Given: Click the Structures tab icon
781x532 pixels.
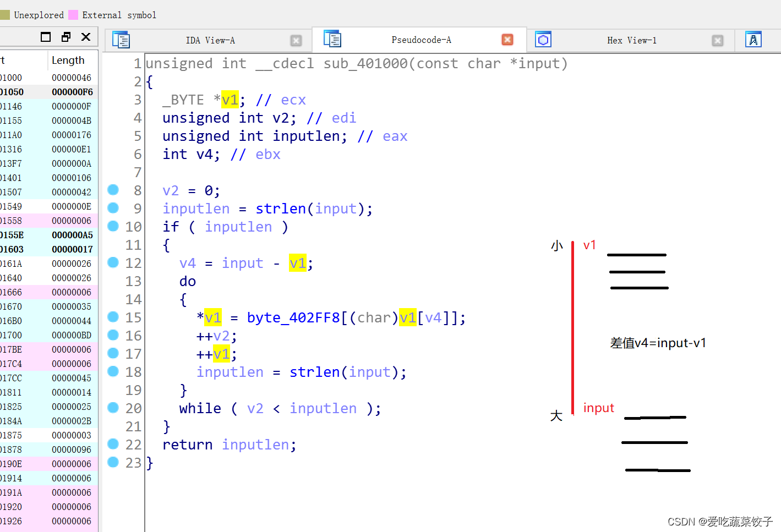Looking at the screenshot, I should [753, 39].
